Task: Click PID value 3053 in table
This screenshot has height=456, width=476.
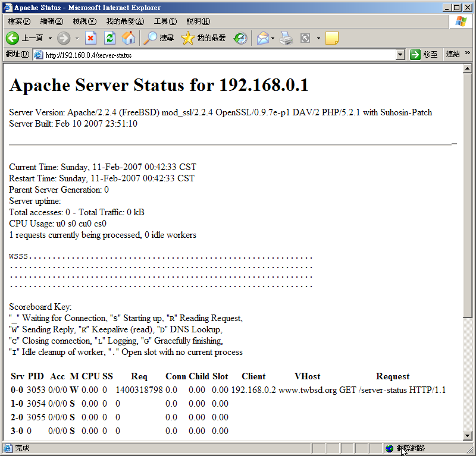Action: (x=36, y=390)
